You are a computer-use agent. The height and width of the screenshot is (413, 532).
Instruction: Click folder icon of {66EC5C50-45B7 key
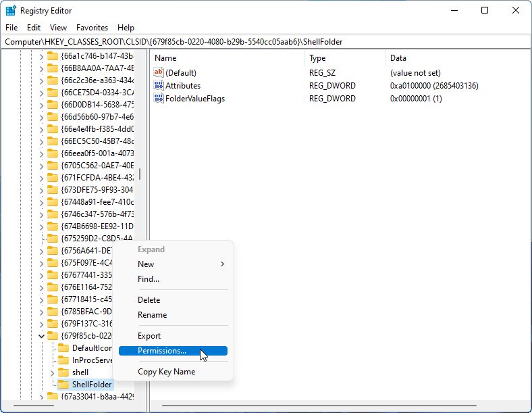click(x=52, y=141)
